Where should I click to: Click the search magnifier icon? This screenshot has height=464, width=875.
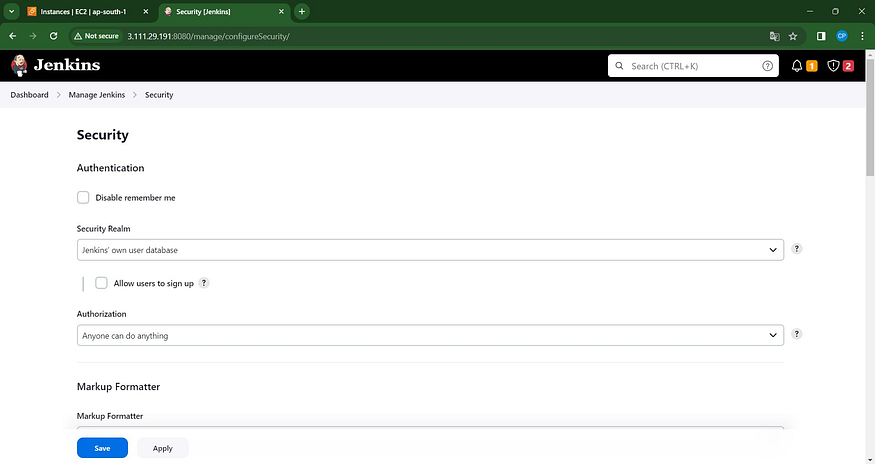pos(619,66)
